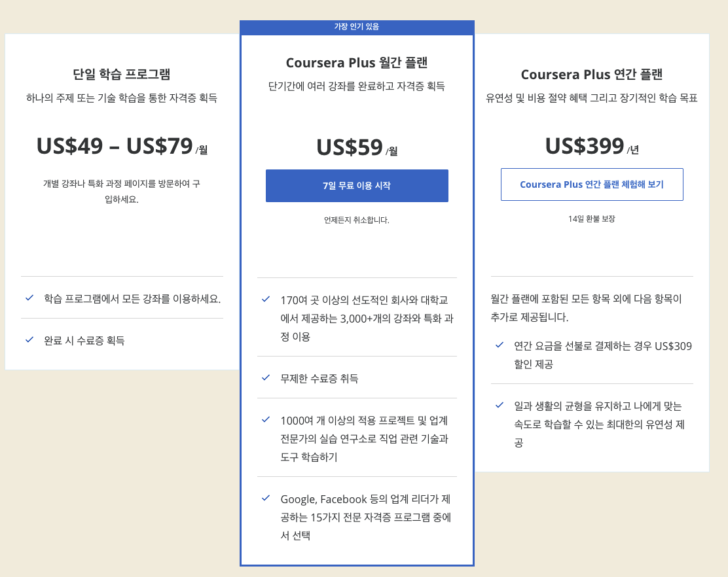Click checkmark next to 완료 시 수료증 획득

click(x=29, y=340)
